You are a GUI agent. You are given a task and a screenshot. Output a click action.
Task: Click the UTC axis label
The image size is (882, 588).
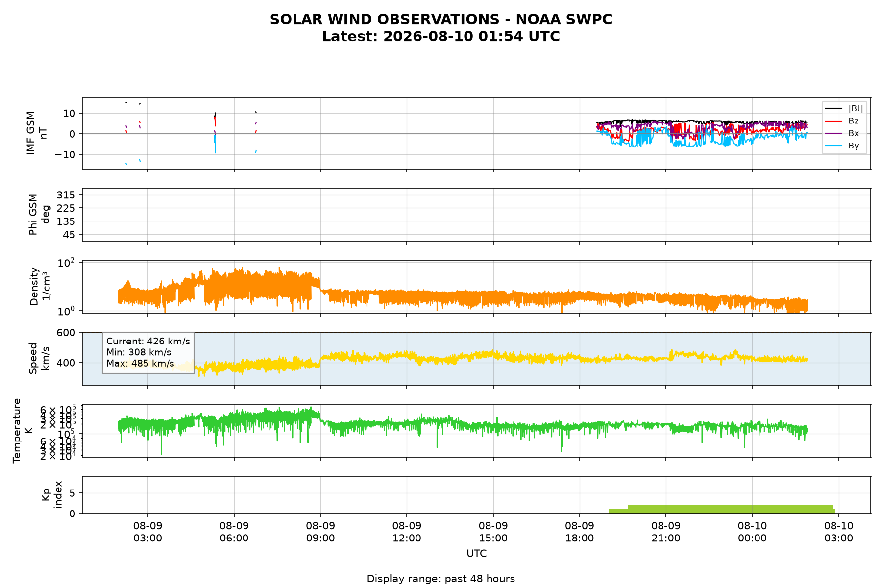pos(477,554)
